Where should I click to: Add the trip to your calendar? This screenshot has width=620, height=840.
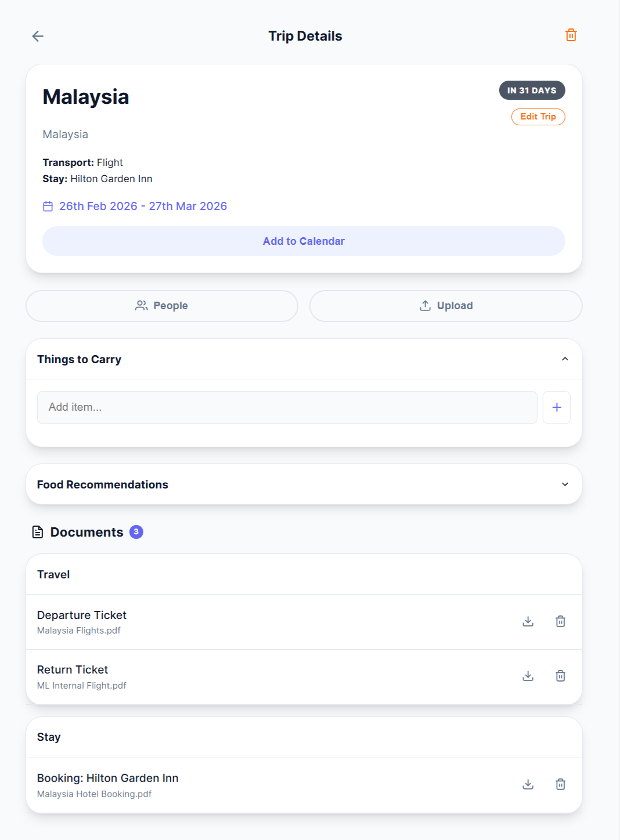pyautogui.click(x=304, y=241)
